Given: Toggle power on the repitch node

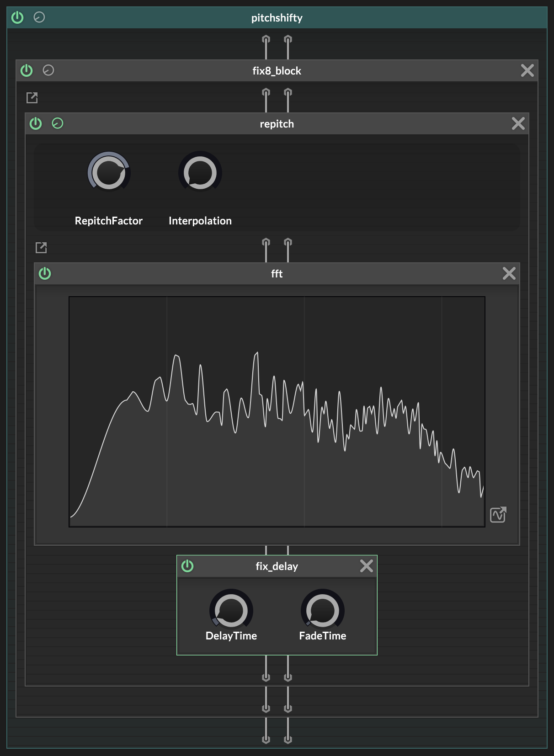Looking at the screenshot, I should [36, 123].
